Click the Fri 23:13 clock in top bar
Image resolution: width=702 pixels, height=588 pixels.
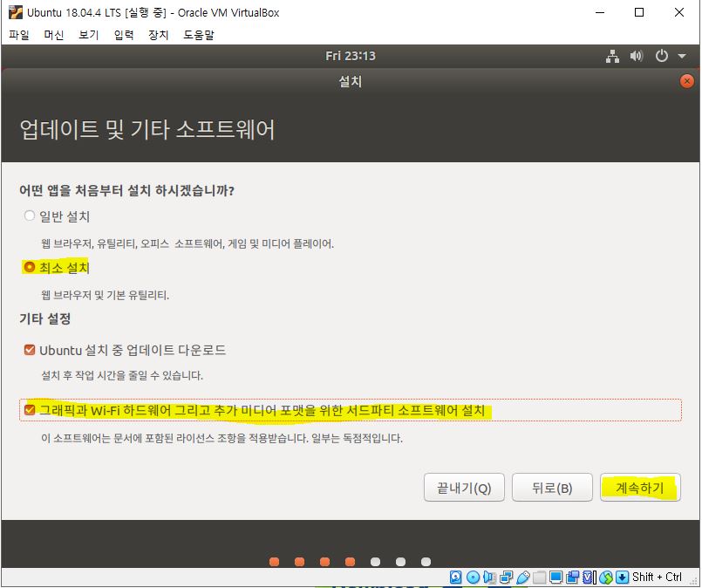351,56
